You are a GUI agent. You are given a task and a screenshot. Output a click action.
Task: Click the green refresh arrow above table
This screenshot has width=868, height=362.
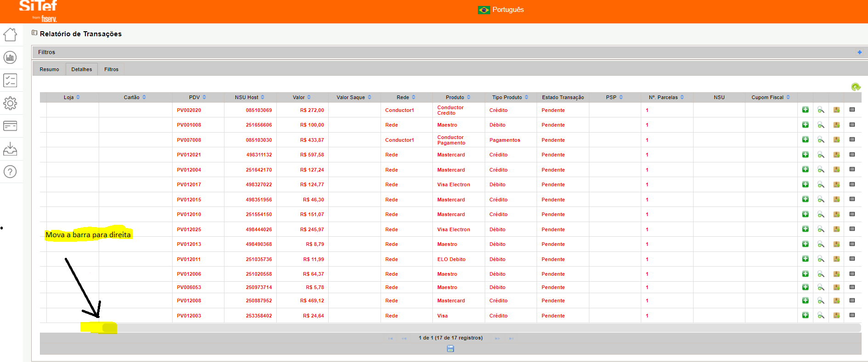point(856,87)
